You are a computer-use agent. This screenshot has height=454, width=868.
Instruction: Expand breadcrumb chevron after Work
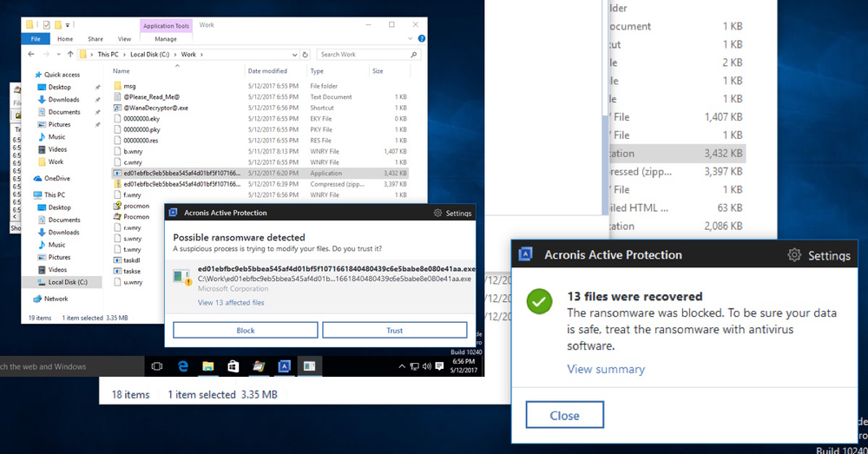tap(201, 55)
